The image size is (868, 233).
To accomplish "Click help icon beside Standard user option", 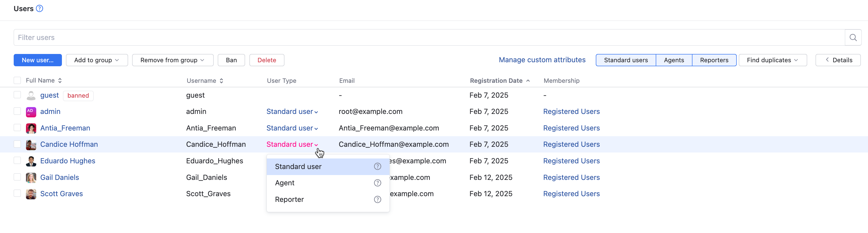I will pyautogui.click(x=378, y=166).
